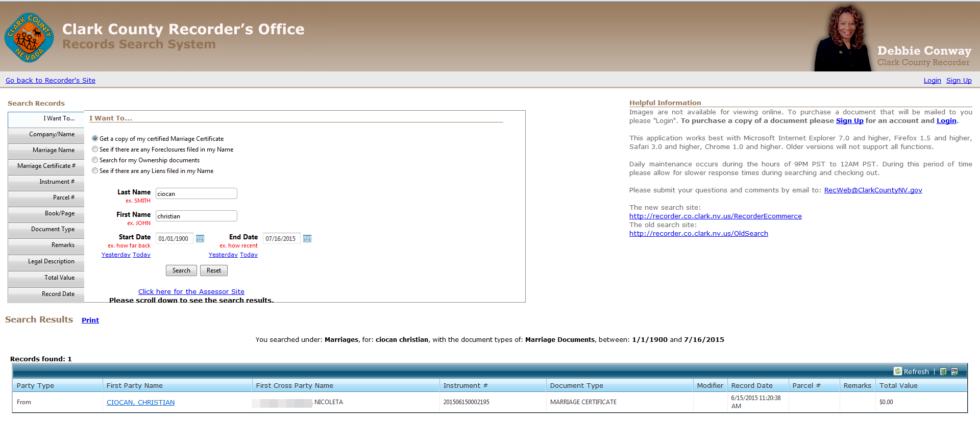
Task: Open the CIOCAN, CHRISTIAN record link
Action: (x=140, y=403)
